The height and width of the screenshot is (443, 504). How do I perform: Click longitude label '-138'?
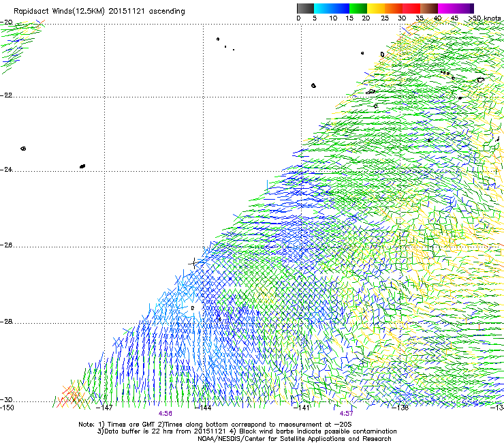click(400, 408)
